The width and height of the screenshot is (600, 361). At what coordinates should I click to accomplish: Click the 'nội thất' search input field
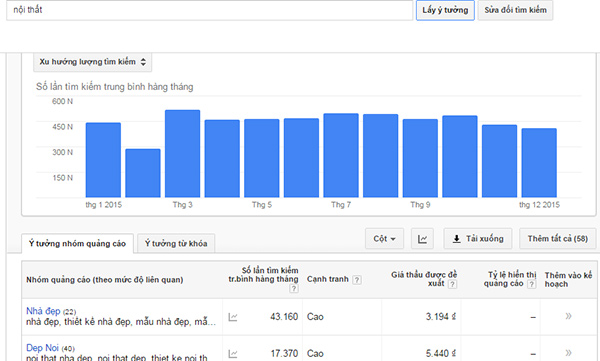pos(209,10)
